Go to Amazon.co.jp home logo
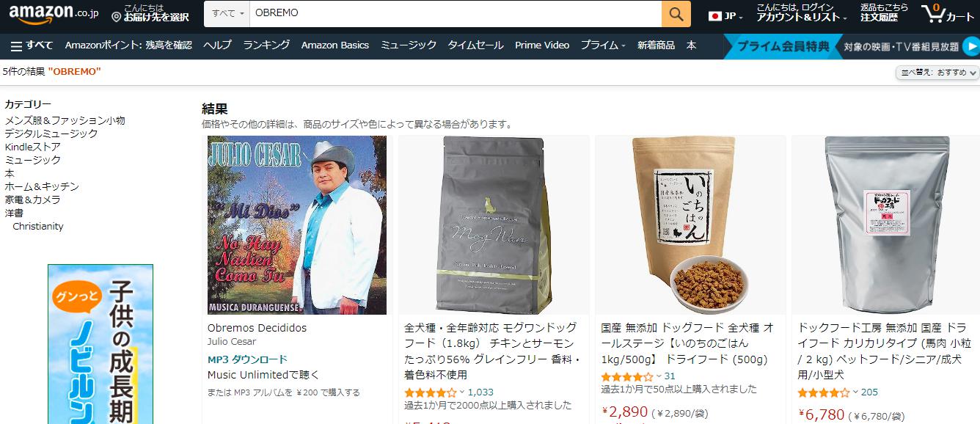980x424 pixels. point(54,12)
